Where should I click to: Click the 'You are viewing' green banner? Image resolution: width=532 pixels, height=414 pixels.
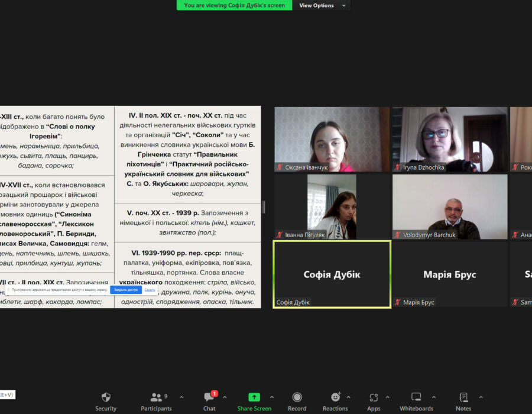point(234,5)
